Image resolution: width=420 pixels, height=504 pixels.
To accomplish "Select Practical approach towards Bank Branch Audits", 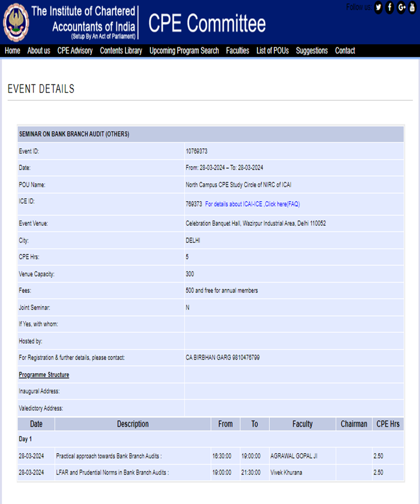I will [109, 456].
